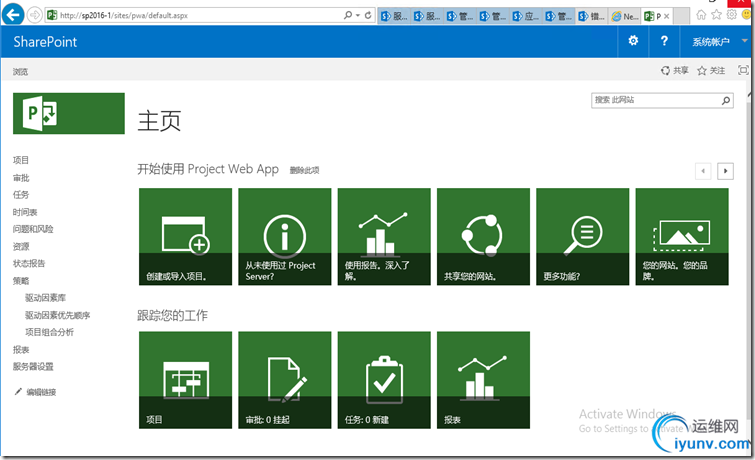The height and width of the screenshot is (460, 755).
Task: Open the help question mark icon
Action: coord(664,41)
